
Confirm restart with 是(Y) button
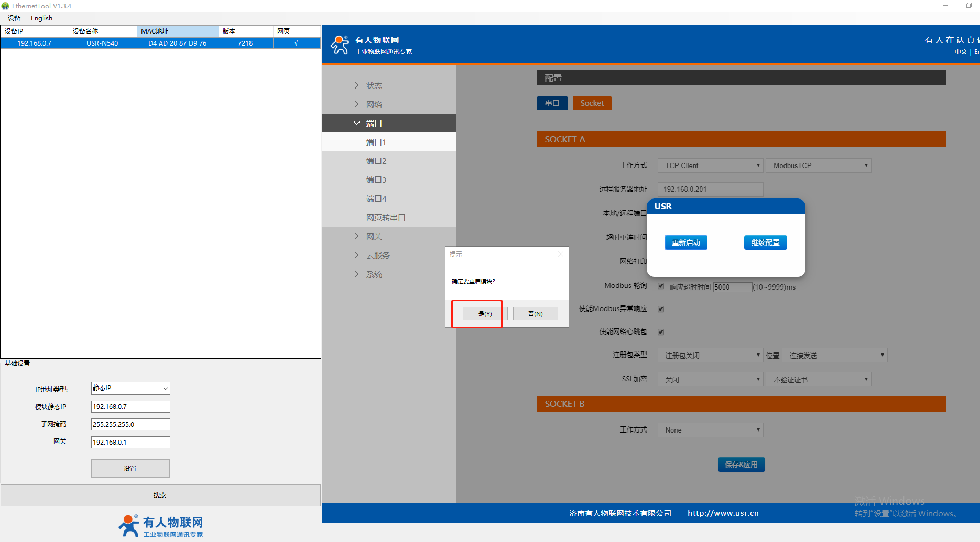(x=485, y=314)
